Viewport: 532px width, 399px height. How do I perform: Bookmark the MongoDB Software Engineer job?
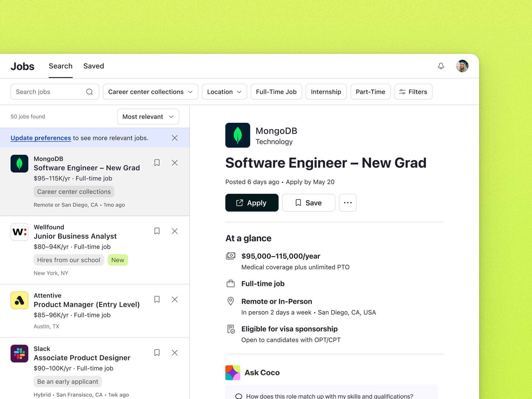[x=157, y=163]
